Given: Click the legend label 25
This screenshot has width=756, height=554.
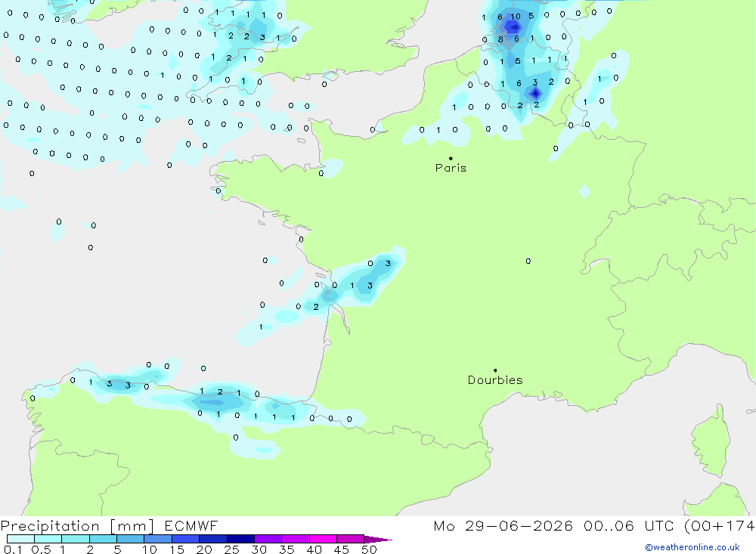Looking at the screenshot, I should click(231, 549).
